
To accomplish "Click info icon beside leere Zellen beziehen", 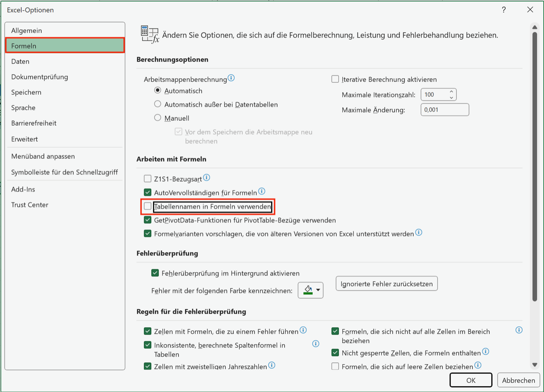I will [478, 365].
